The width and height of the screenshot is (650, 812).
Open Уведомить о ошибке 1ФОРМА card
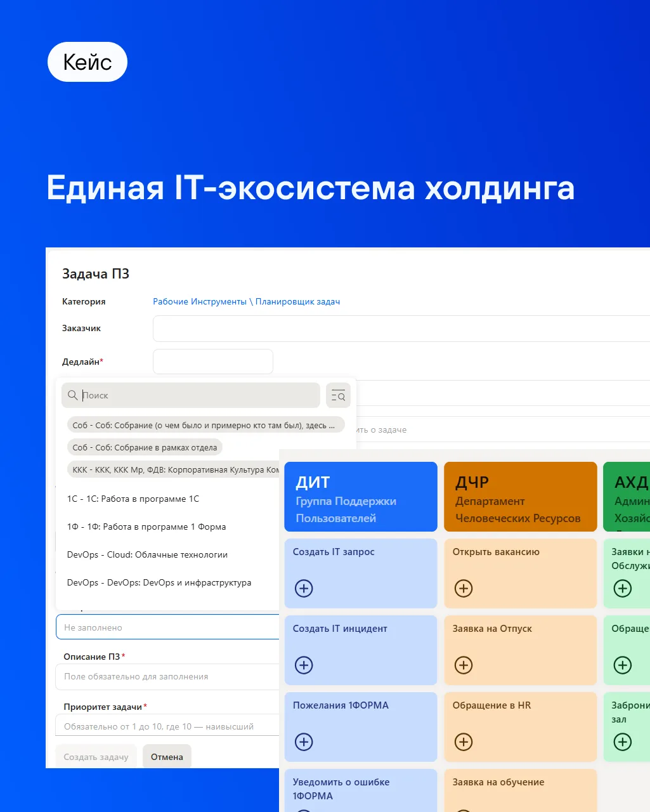361,790
